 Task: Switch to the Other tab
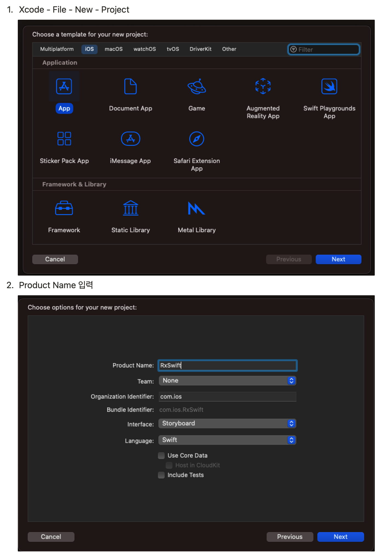point(229,49)
